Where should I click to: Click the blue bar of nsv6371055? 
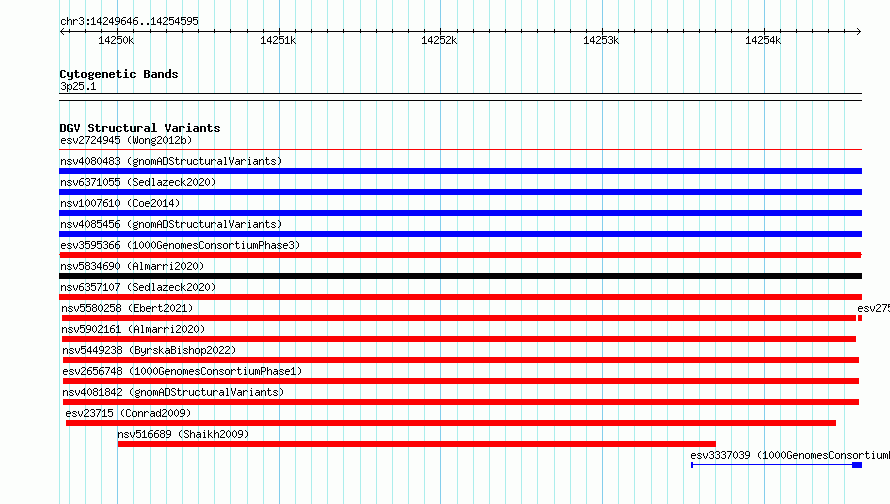click(460, 192)
